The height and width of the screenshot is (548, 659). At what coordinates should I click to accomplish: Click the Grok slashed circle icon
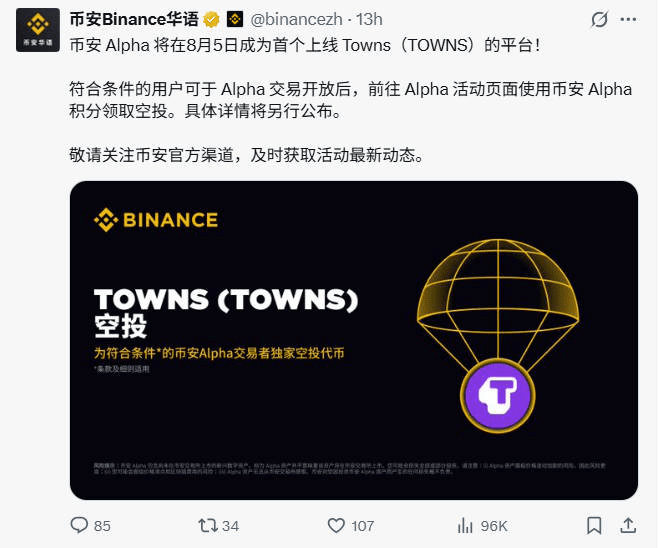pos(599,19)
